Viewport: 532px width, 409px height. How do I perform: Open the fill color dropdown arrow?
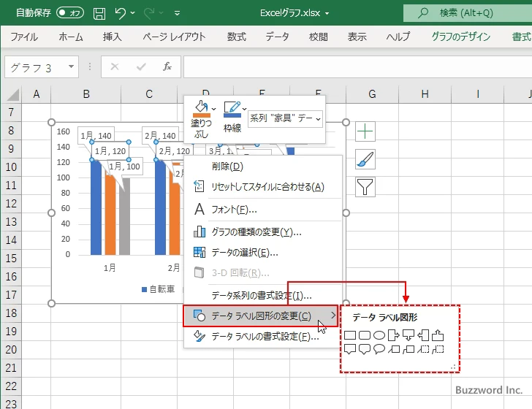(x=213, y=109)
